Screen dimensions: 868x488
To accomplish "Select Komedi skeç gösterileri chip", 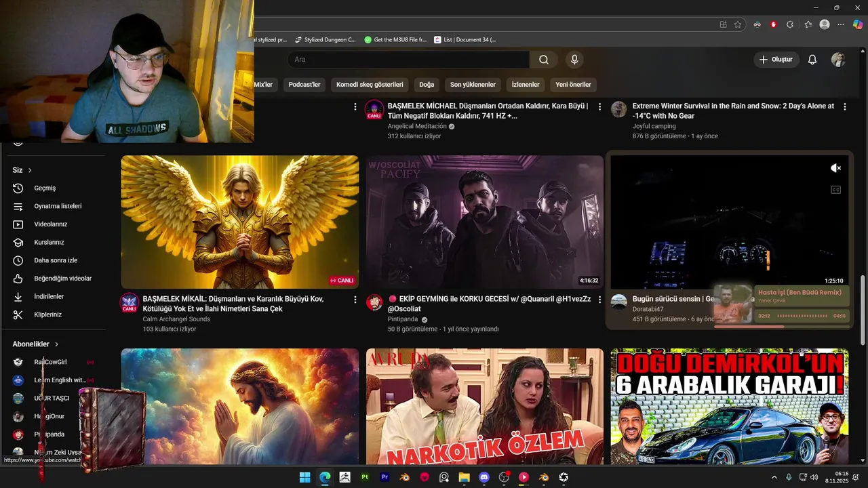I will pyautogui.click(x=370, y=85).
